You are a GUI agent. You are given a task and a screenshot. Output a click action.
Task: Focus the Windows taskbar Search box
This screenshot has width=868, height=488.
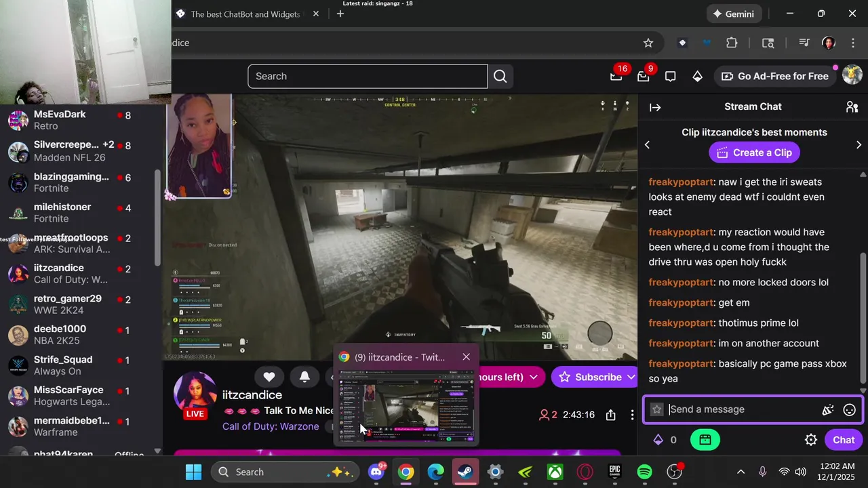click(x=285, y=472)
